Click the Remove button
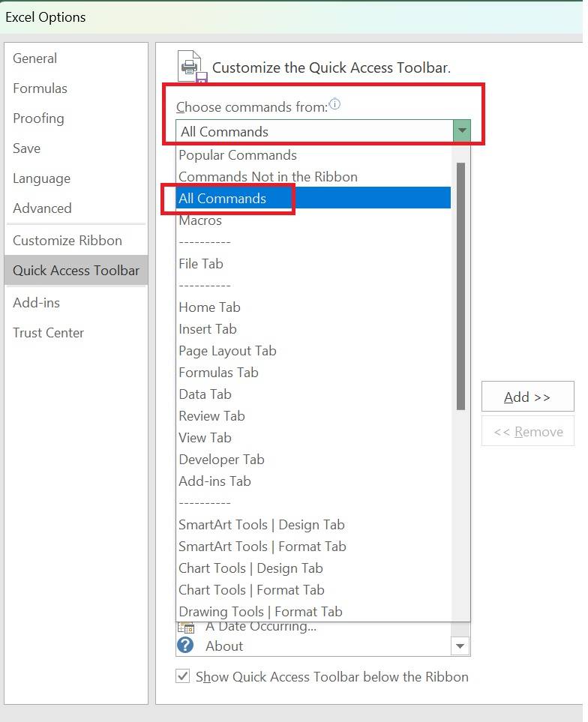Screen dimensions: 588x722 [526, 431]
